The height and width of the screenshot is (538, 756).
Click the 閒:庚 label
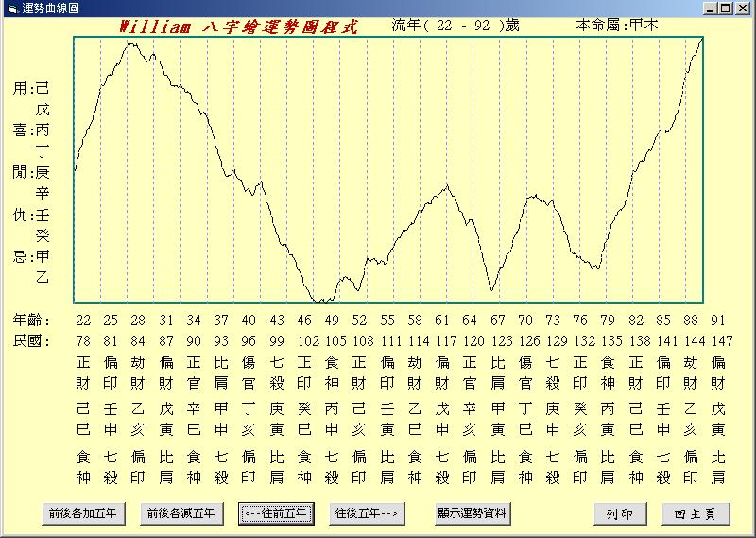point(31,172)
